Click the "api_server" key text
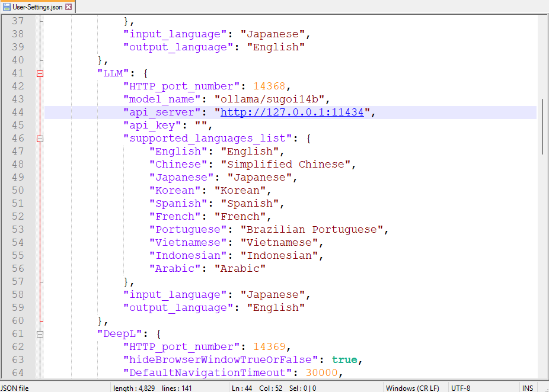The height and width of the screenshot is (392, 549). [162, 113]
